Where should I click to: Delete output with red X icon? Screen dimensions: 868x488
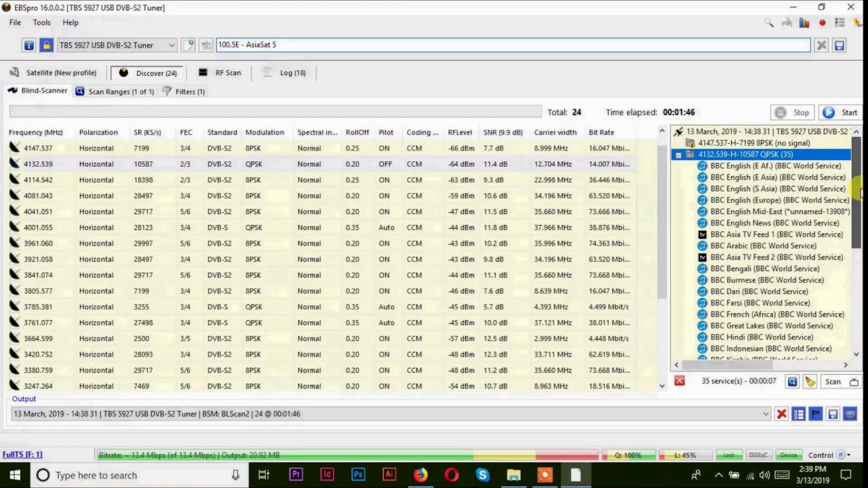point(781,414)
